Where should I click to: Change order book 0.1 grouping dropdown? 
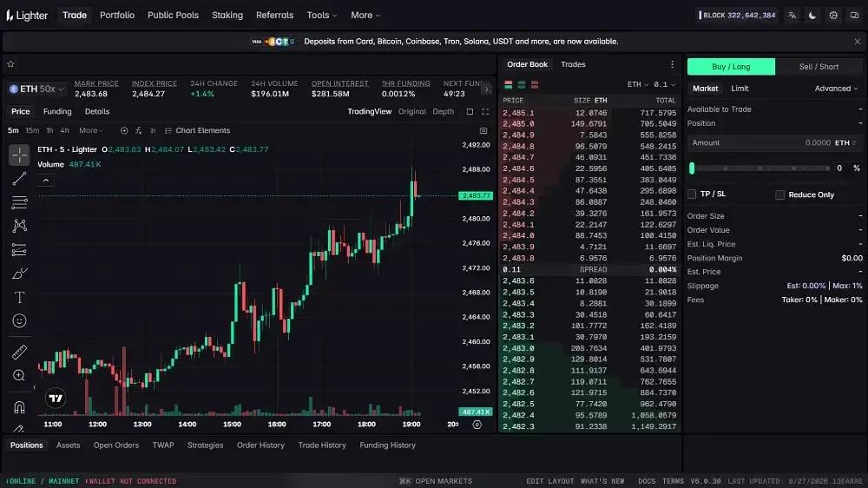pos(664,85)
